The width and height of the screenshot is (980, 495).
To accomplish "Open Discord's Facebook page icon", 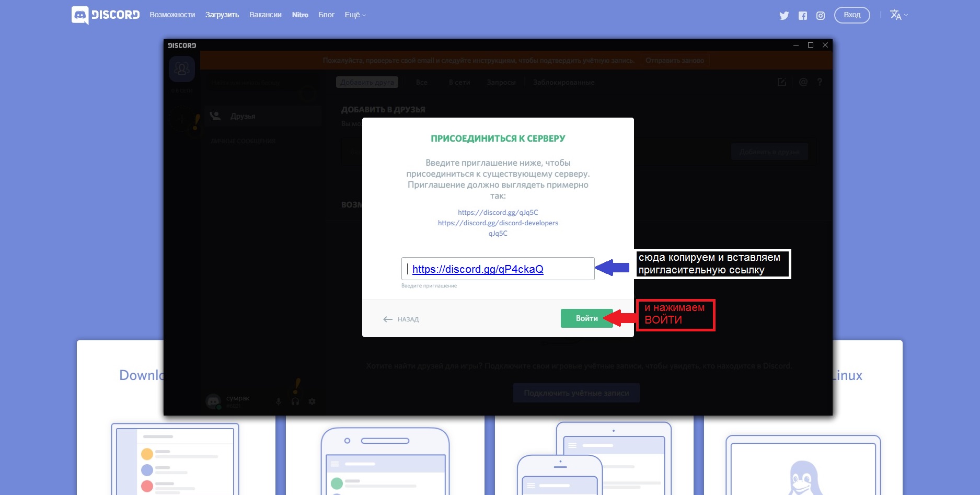I will pyautogui.click(x=803, y=16).
